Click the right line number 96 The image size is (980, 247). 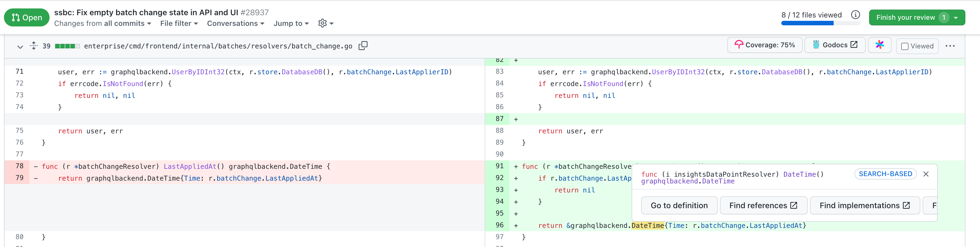(x=500, y=225)
